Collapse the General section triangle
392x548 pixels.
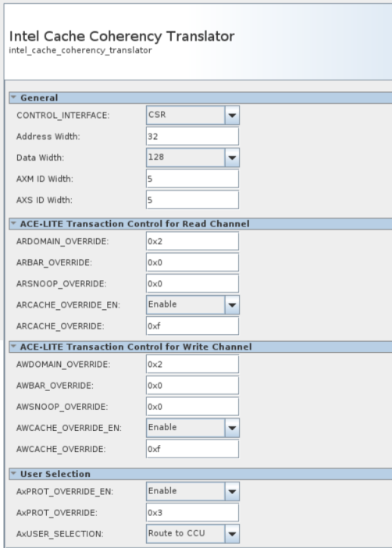pyautogui.click(x=13, y=98)
